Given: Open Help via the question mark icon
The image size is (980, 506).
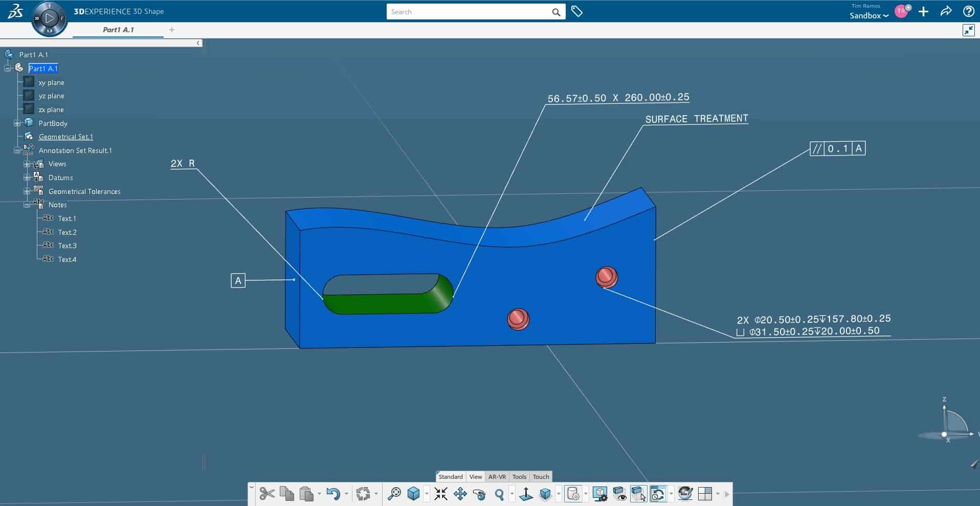Looking at the screenshot, I should (x=968, y=11).
